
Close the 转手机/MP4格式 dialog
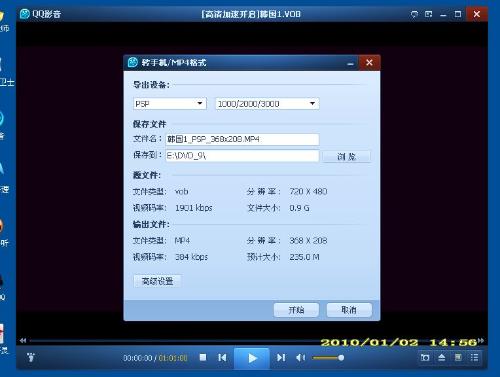pyautogui.click(x=369, y=63)
